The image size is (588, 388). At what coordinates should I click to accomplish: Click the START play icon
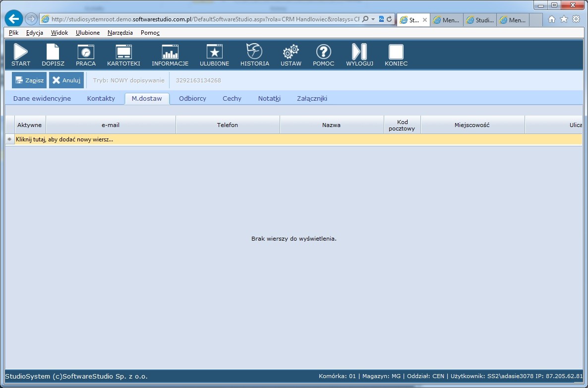tap(21, 52)
